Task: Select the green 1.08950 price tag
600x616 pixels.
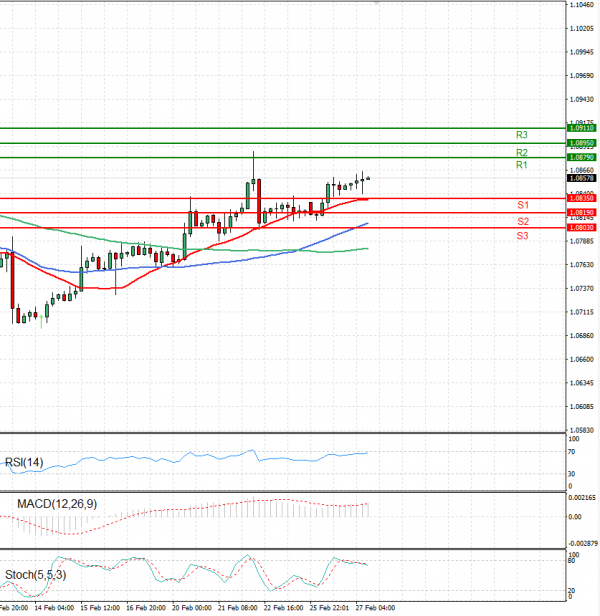Action: (x=582, y=143)
